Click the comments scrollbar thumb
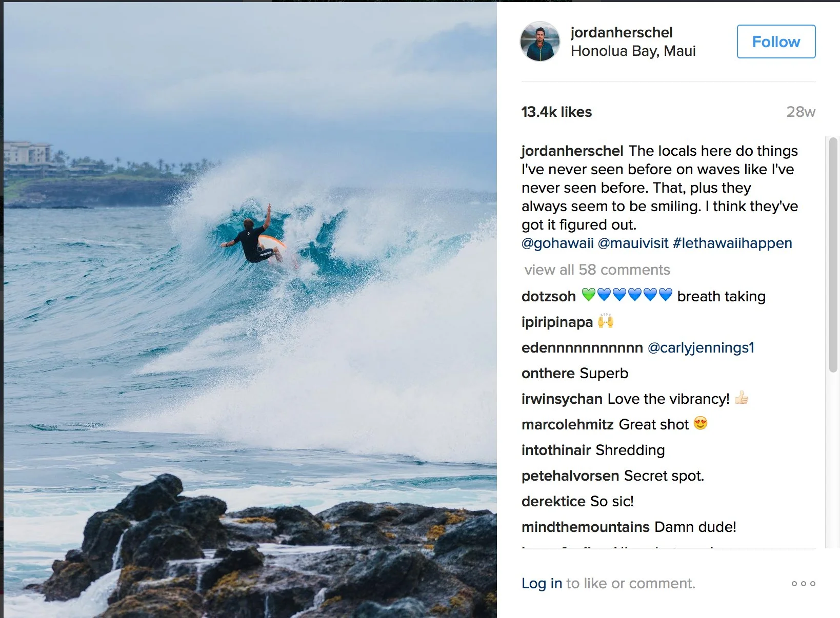 tap(833, 255)
